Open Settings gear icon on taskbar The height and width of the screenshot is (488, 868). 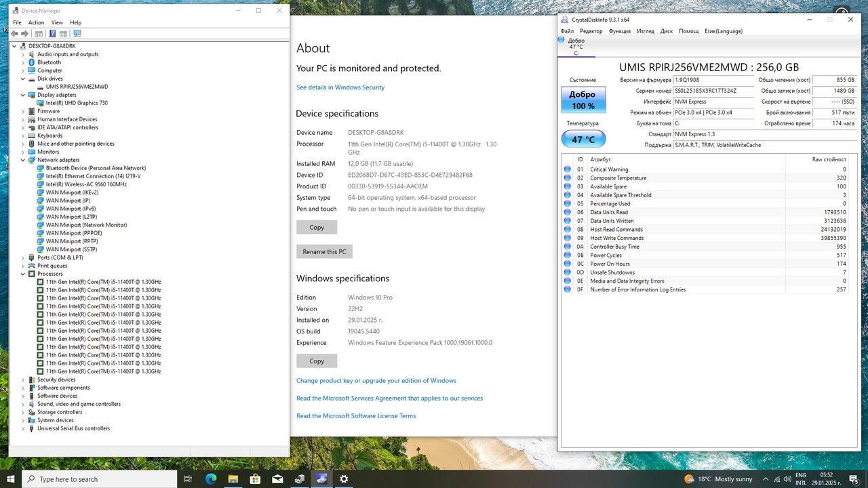(x=344, y=479)
